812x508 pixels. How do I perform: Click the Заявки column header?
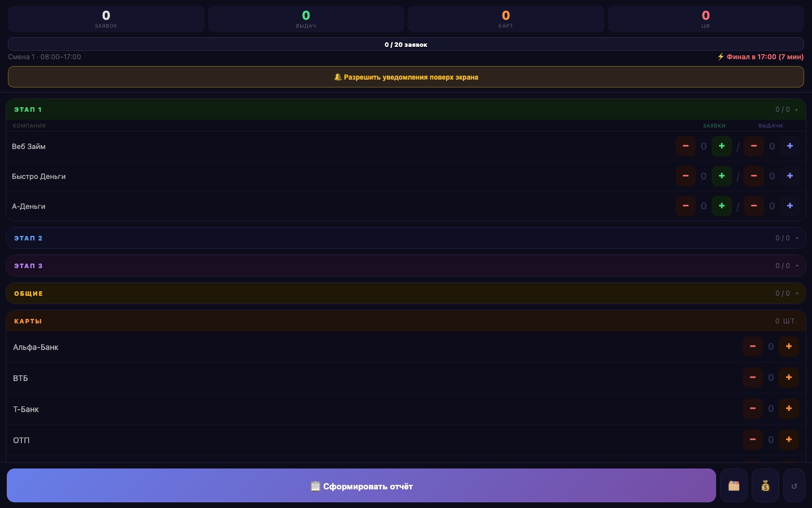click(714, 126)
